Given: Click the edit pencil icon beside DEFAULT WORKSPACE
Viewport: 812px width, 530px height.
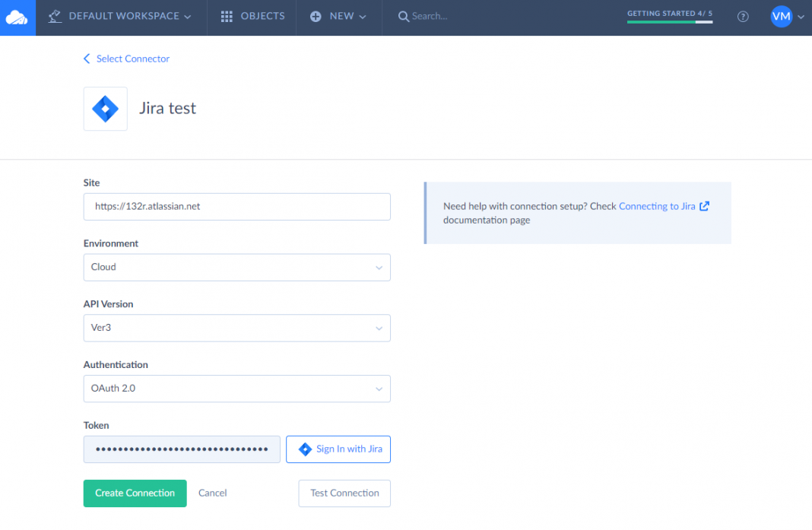Looking at the screenshot, I should coord(54,15).
